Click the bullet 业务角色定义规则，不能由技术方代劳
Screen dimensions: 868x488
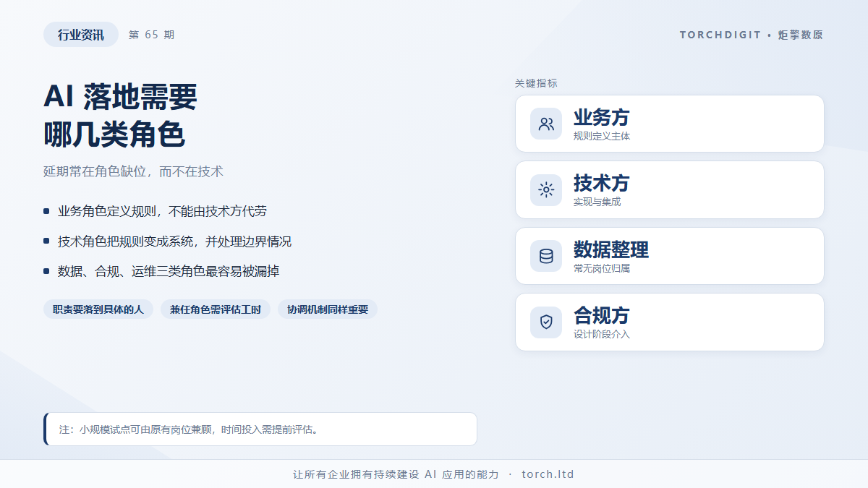click(x=163, y=211)
